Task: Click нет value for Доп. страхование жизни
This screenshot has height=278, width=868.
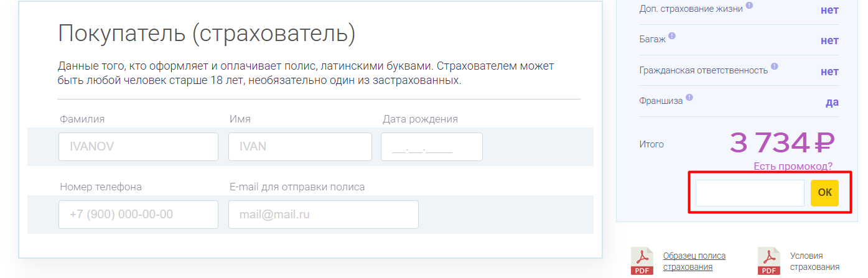Action: 829,9
